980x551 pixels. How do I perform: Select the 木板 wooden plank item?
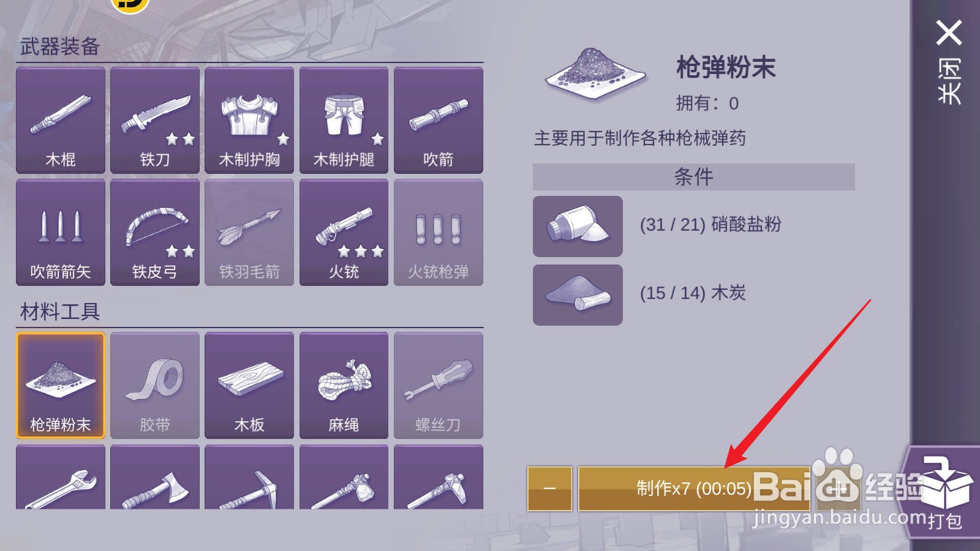pos(249,385)
